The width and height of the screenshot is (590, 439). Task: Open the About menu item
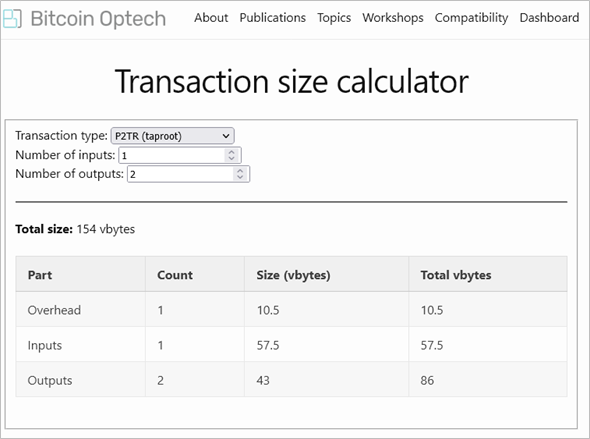(x=211, y=18)
